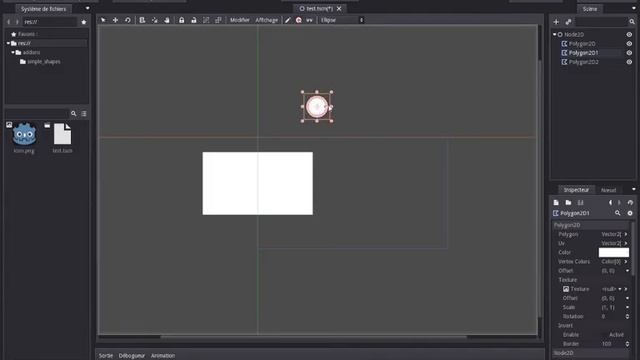Click the red circle shape icon

(x=299, y=20)
